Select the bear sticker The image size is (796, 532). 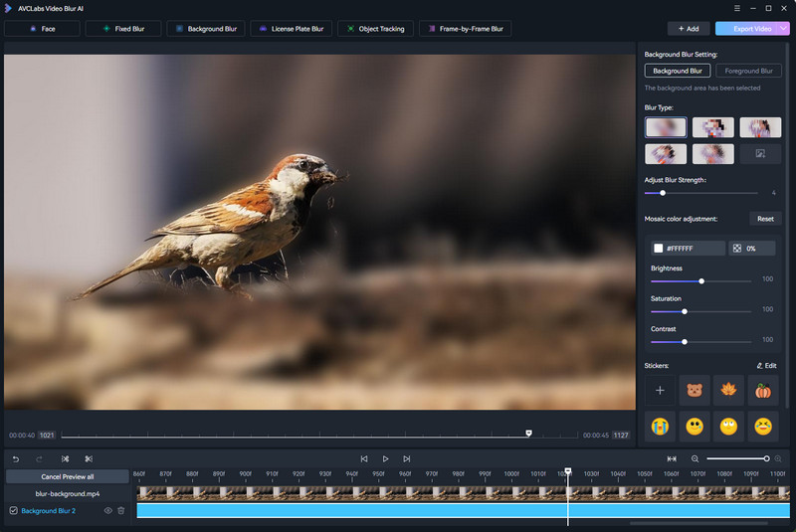tap(694, 390)
